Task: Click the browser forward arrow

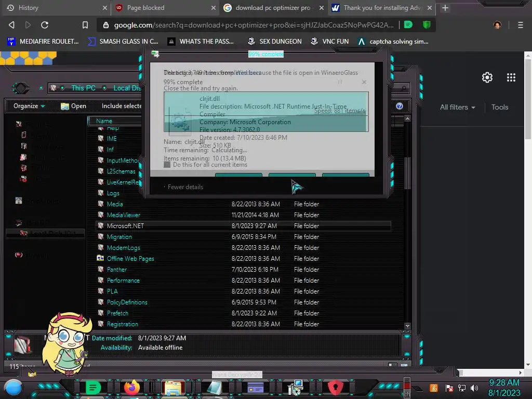Action: pos(28,25)
